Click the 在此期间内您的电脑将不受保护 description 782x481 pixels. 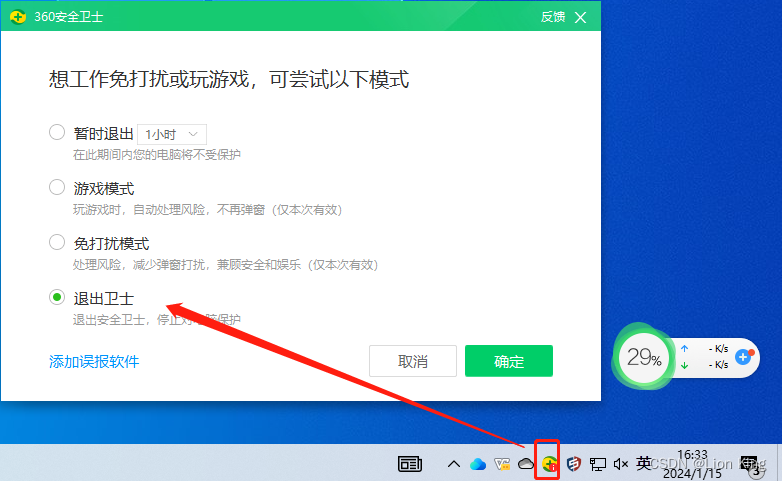pos(157,155)
